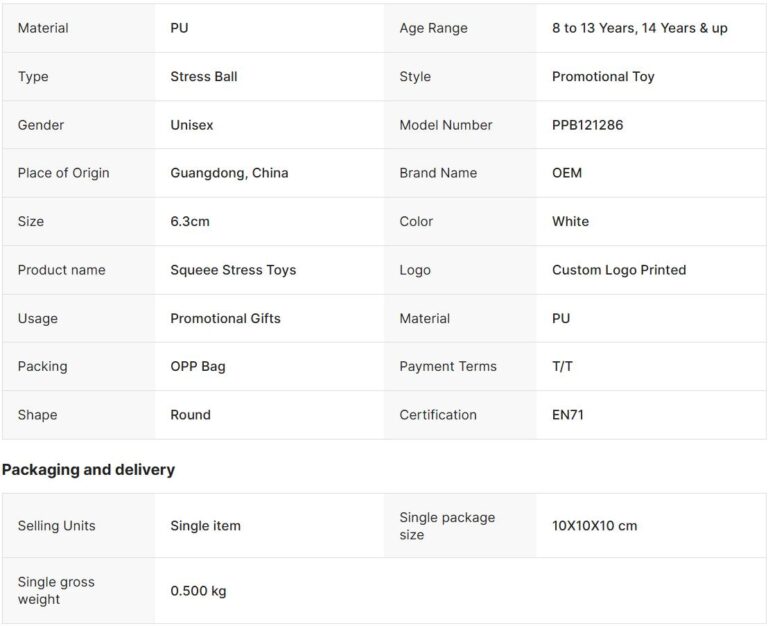Click the 6.3cm size value
Screen dimensions: 768x626
pos(190,221)
